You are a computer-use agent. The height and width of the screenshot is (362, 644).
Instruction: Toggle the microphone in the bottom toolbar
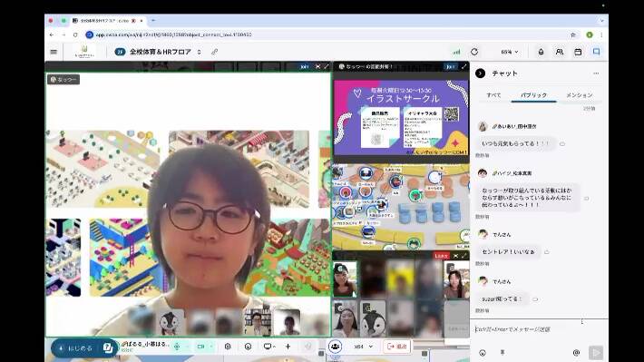(x=177, y=347)
